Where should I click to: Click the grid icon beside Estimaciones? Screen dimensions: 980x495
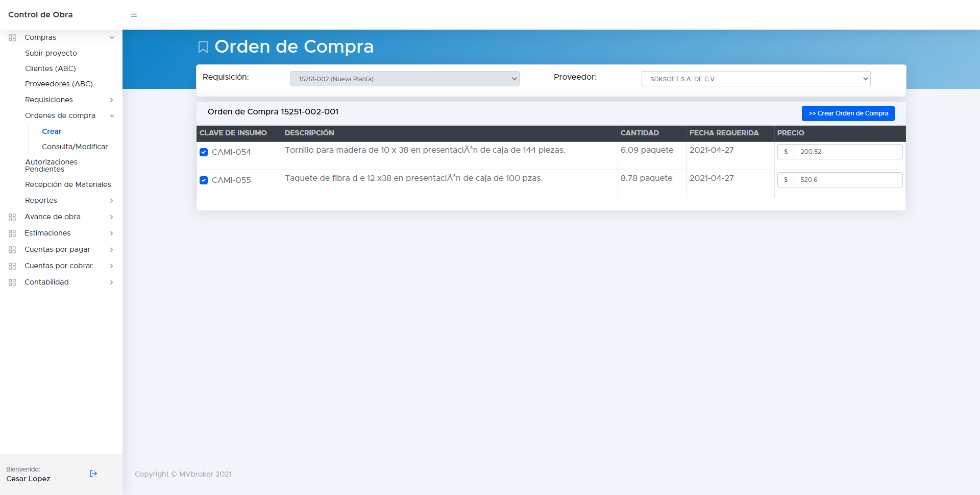12,233
